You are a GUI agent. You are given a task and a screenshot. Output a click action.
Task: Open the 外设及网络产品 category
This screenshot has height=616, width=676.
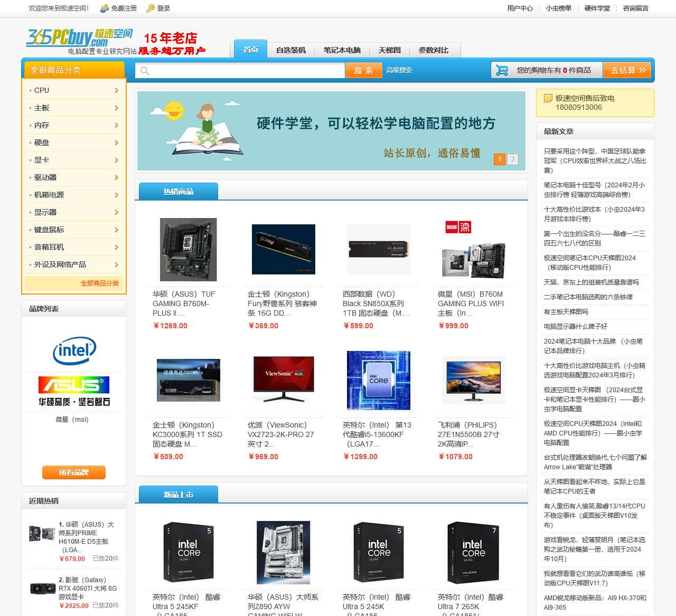tap(60, 264)
